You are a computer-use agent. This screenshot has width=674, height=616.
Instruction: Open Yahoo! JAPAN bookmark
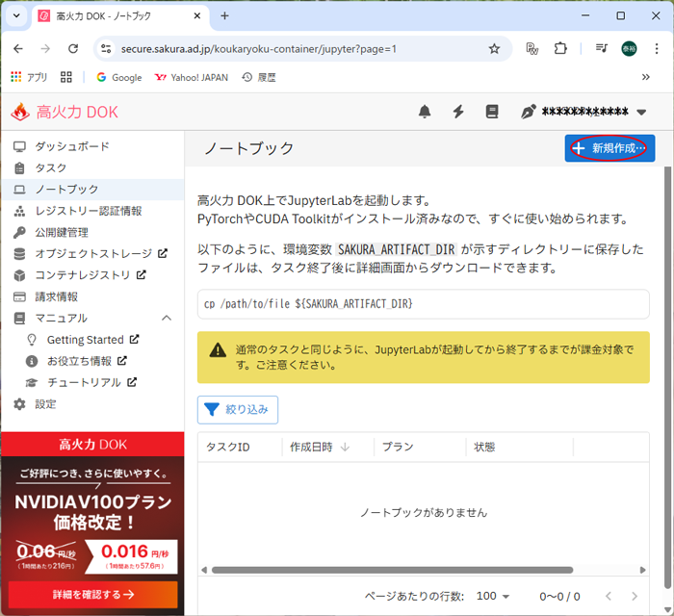(x=192, y=77)
